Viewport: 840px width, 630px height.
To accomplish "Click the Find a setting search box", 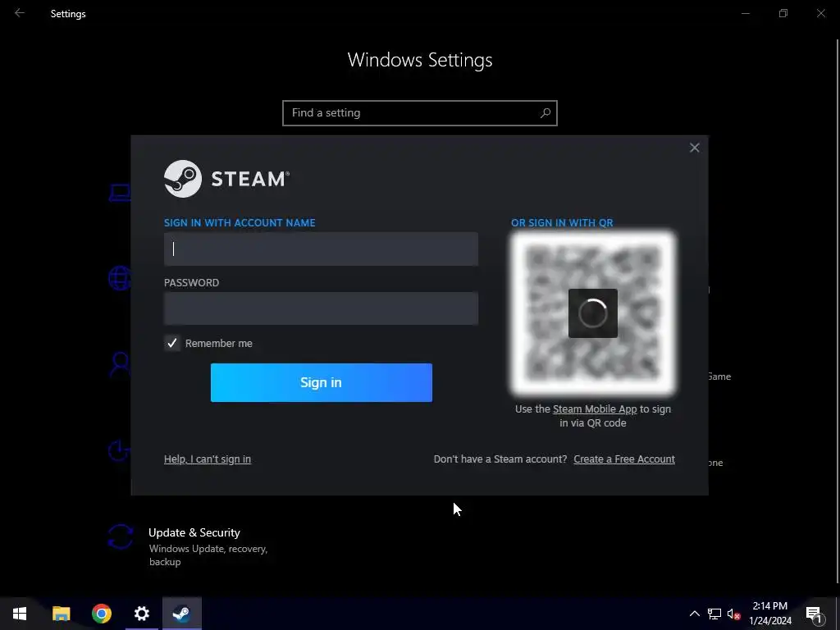I will [420, 113].
